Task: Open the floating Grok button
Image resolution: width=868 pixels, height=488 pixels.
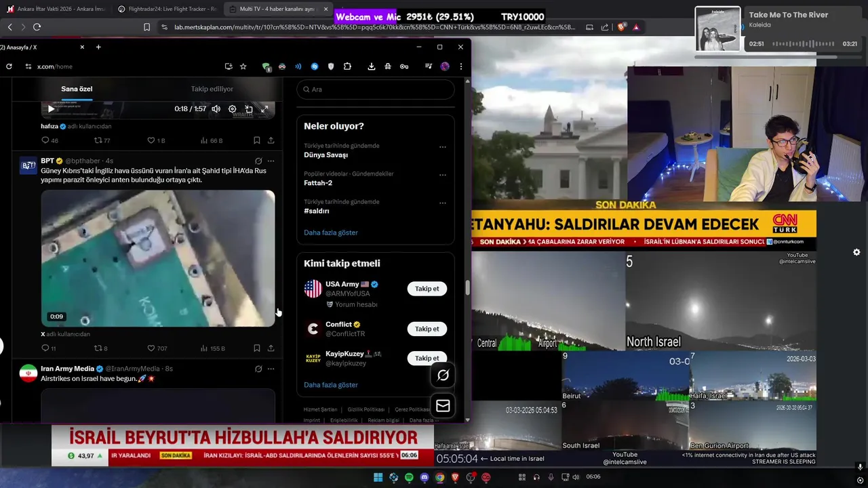Action: 443,375
